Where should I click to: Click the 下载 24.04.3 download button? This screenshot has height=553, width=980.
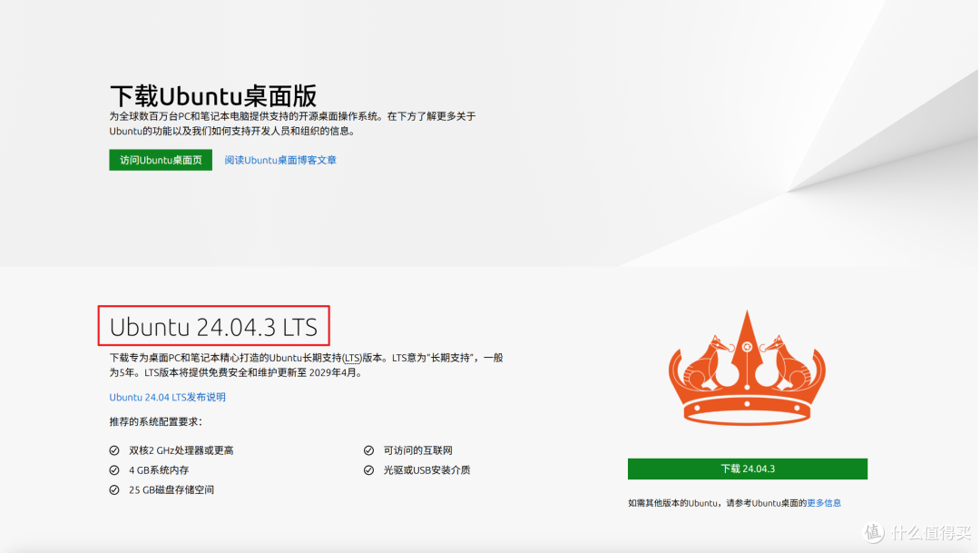748,469
